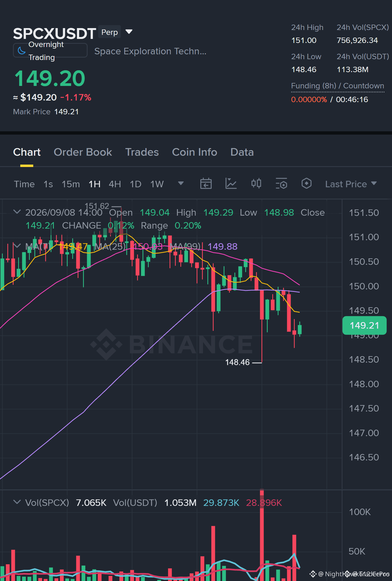
Task: Collapse the Vol(SPCX) legend chevron
Action: 17,502
